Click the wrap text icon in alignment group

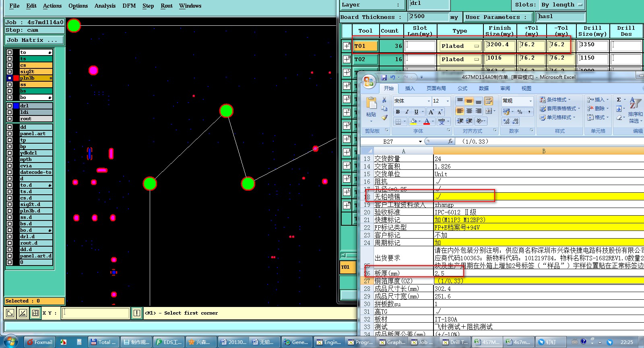[488, 101]
